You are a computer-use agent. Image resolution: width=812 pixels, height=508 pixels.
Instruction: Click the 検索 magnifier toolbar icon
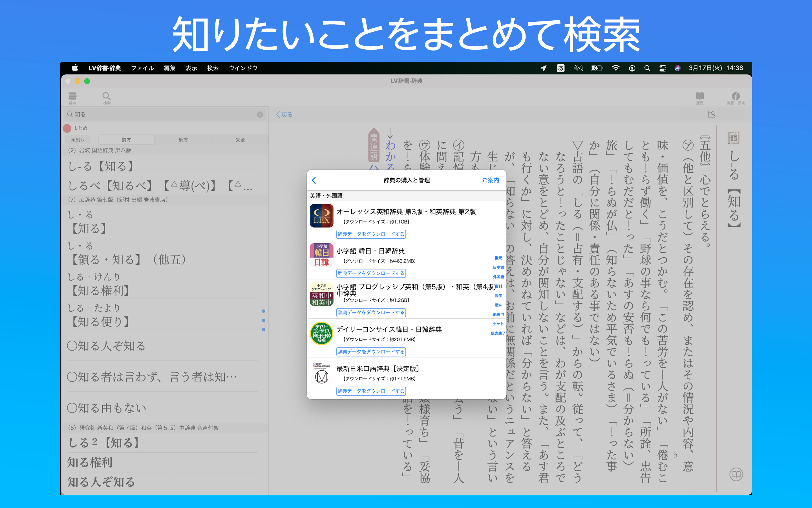107,98
